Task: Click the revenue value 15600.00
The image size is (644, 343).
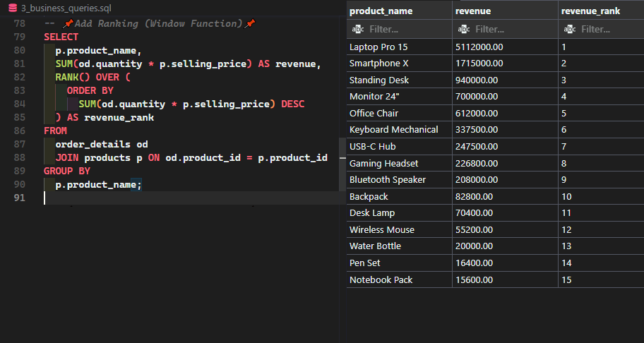Action: coord(474,279)
